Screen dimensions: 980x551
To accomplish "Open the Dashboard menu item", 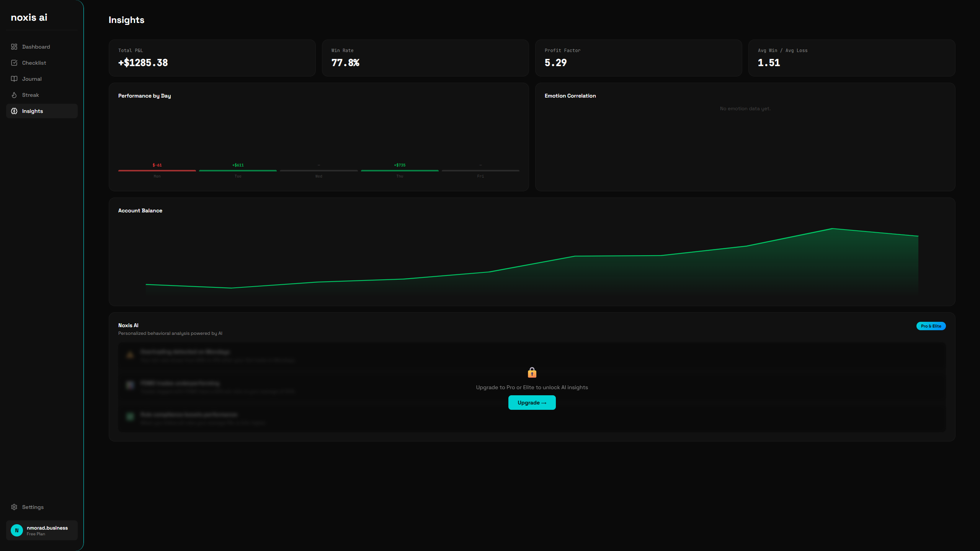I will point(42,47).
